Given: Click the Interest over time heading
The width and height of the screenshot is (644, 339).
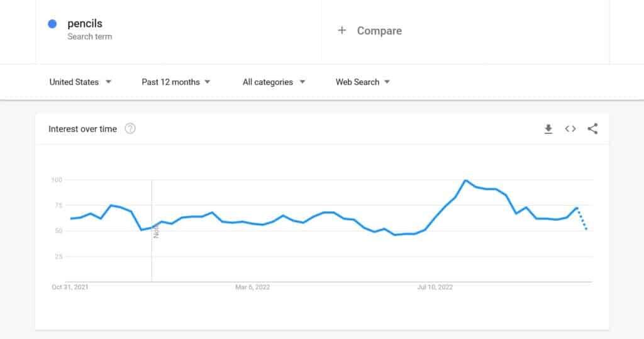Looking at the screenshot, I should tap(82, 129).
